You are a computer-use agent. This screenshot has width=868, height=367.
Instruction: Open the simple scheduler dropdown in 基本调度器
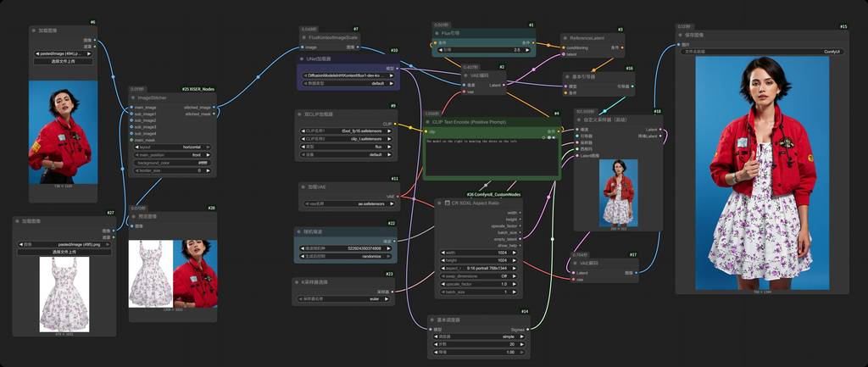click(x=479, y=336)
